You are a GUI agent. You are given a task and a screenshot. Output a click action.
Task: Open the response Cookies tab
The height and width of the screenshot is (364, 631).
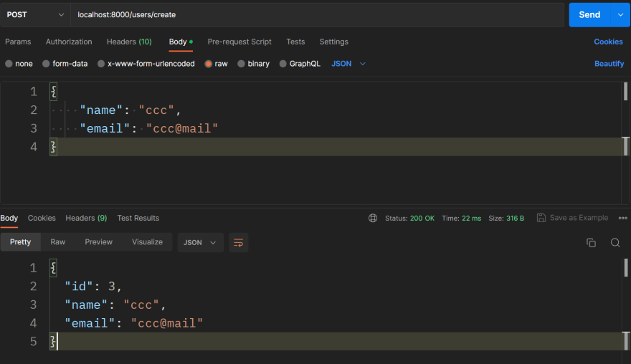click(x=42, y=218)
